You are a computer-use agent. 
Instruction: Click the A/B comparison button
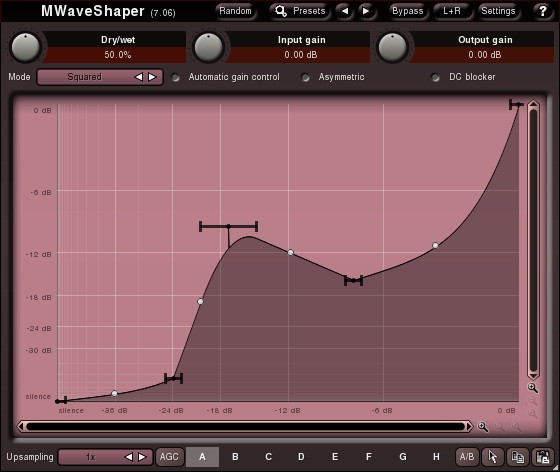click(467, 457)
